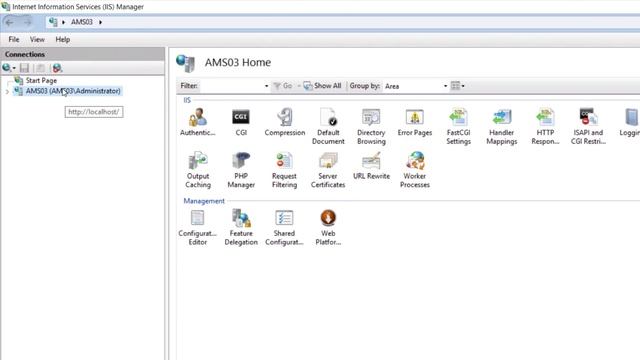Open Server Certificates

pos(328,170)
